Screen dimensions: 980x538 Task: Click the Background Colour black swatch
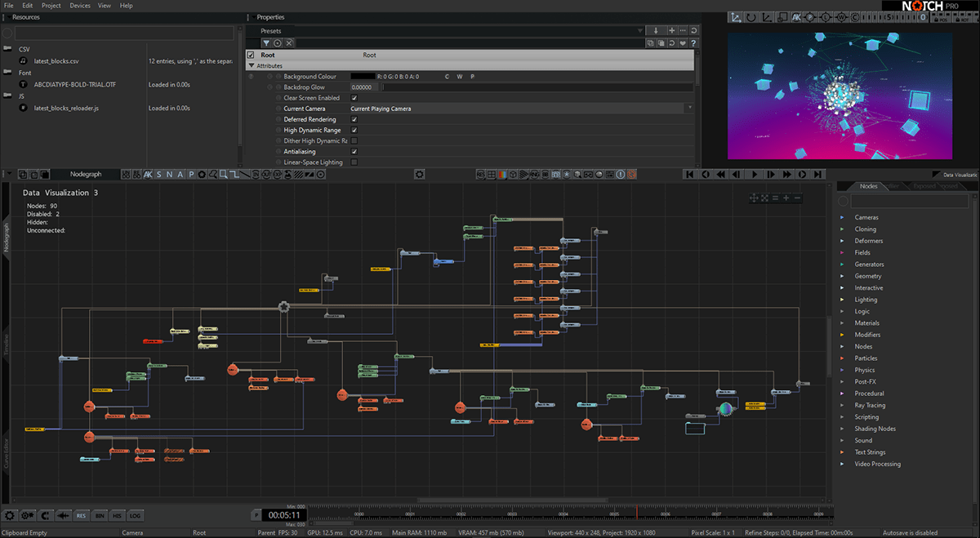click(363, 77)
